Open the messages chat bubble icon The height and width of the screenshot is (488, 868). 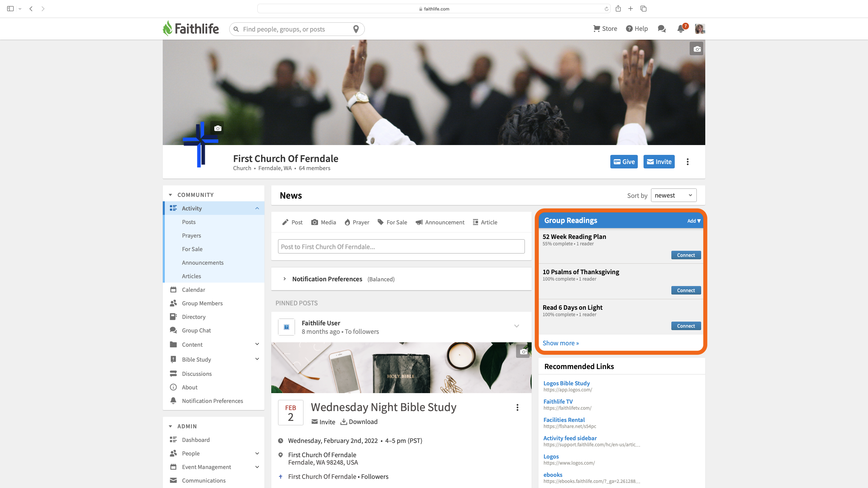pyautogui.click(x=662, y=29)
